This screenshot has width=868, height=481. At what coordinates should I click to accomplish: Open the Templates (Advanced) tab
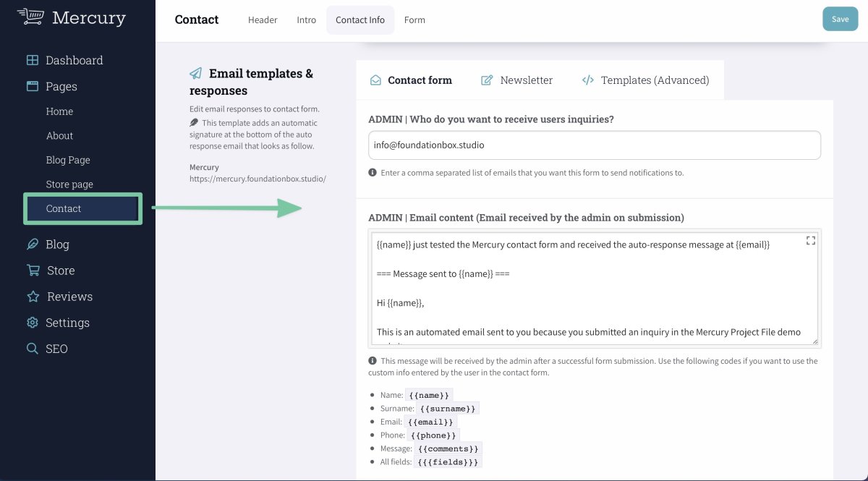645,80
